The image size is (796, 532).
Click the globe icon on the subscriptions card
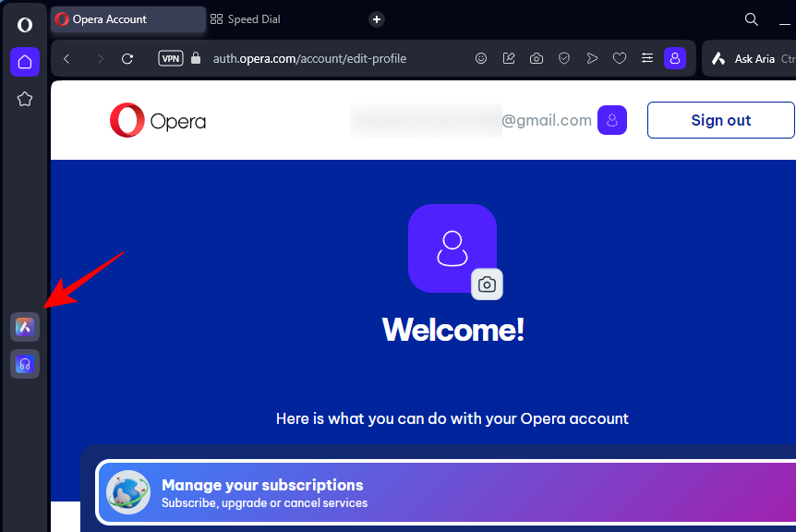coord(128,492)
